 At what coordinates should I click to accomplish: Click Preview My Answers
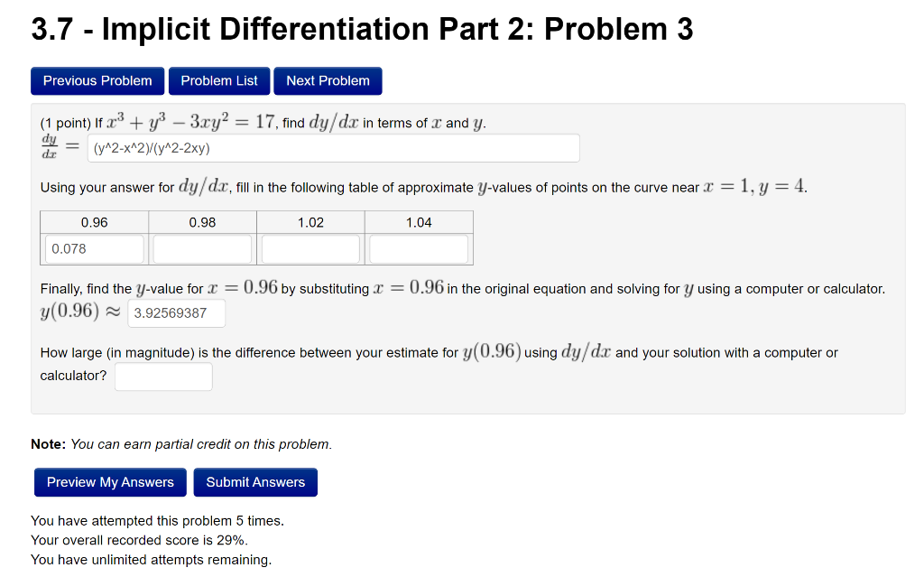tap(109, 481)
